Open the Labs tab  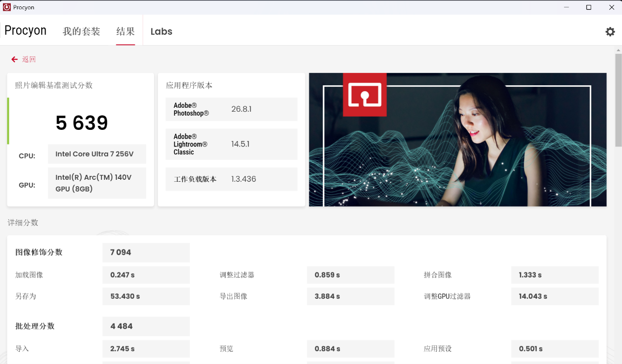(161, 31)
